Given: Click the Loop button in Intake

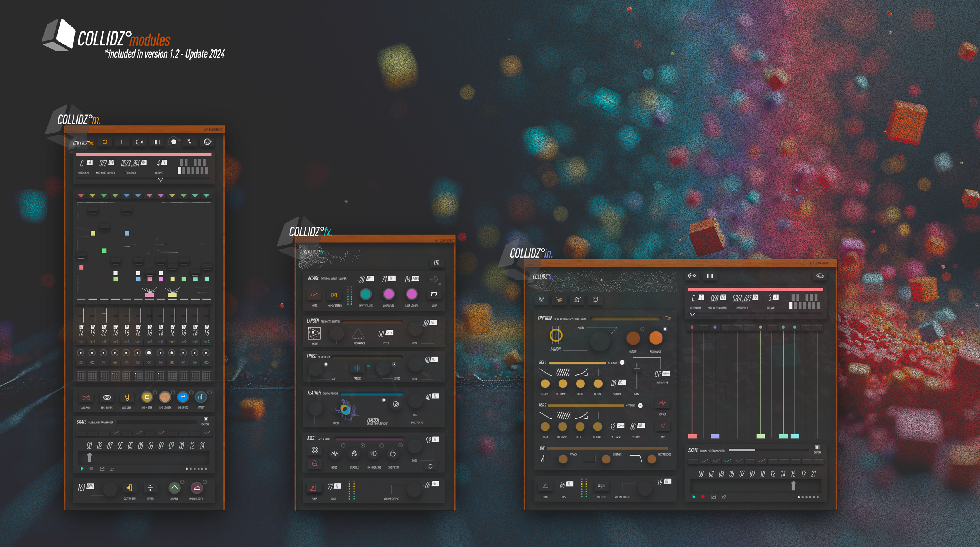Looking at the screenshot, I should point(434,294).
